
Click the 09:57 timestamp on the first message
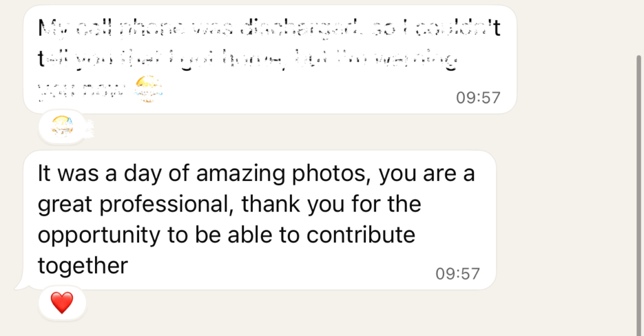coord(477,97)
